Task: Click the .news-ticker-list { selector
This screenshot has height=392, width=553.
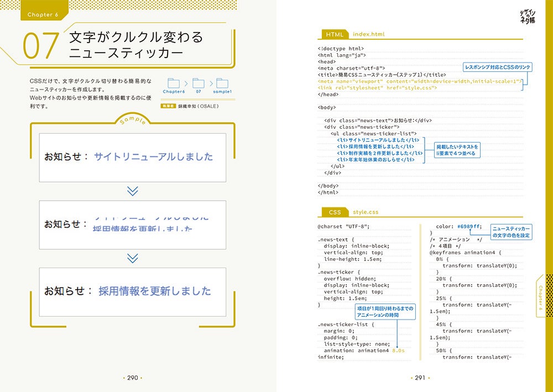Action: 346,325
